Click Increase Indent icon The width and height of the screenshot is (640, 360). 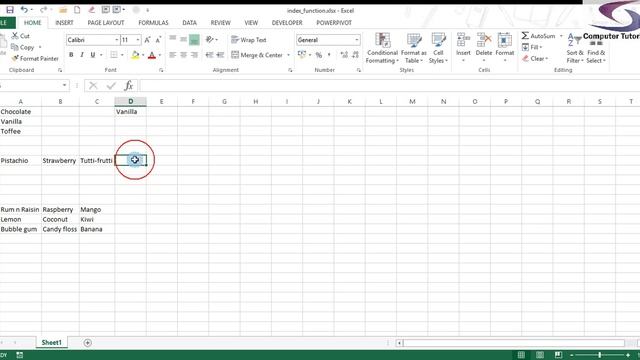coord(220,55)
